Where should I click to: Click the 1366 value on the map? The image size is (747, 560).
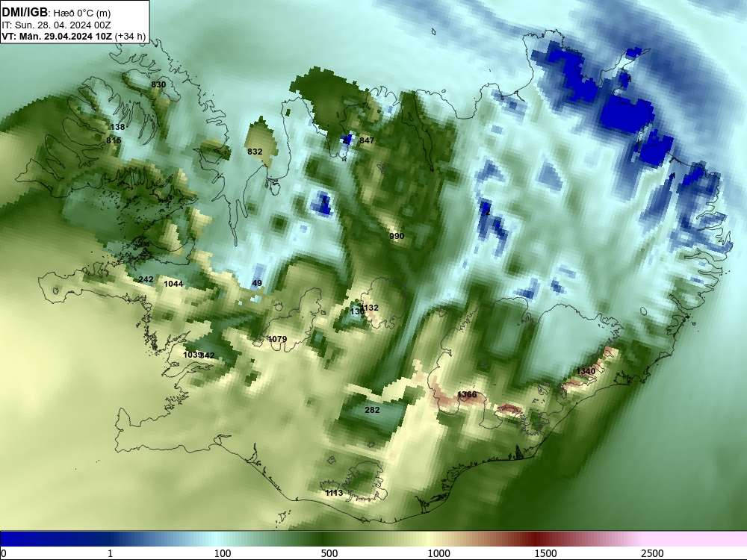pos(467,394)
